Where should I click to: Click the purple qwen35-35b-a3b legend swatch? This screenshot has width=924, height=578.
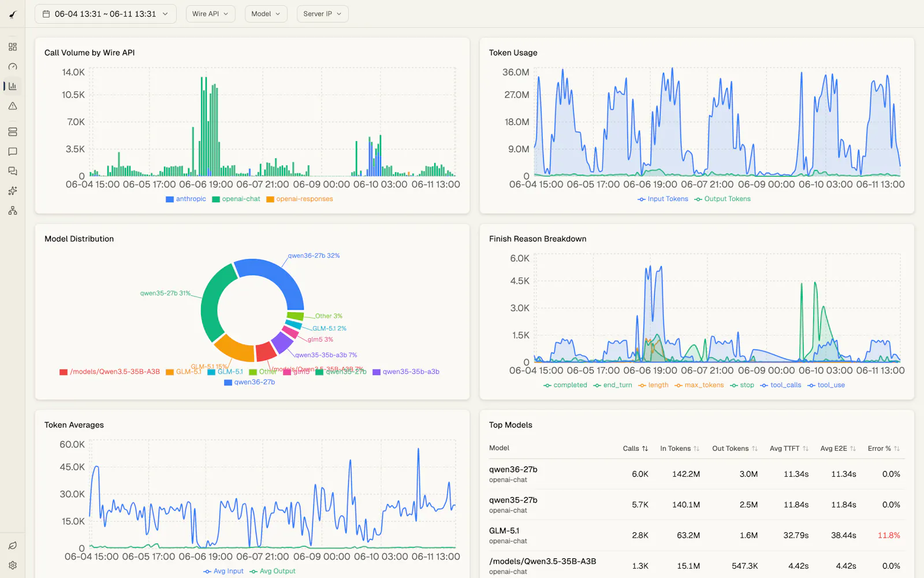(x=377, y=372)
